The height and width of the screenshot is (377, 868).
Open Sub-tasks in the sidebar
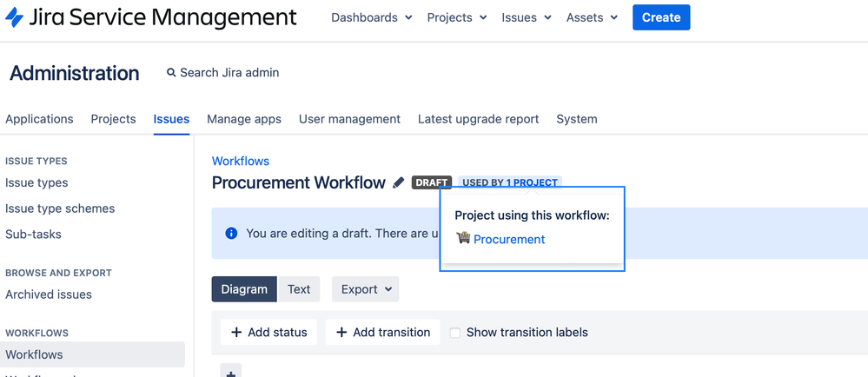33,235
